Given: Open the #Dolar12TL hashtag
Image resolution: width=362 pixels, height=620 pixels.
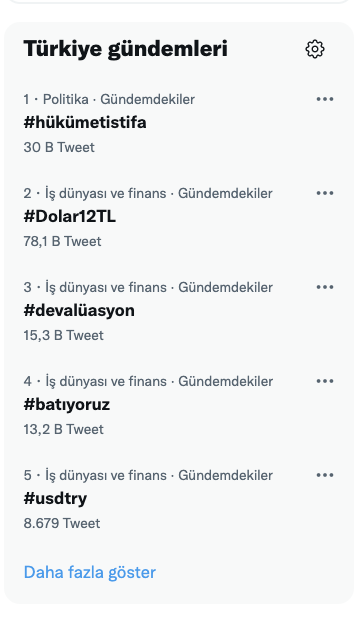Looking at the screenshot, I should click(x=70, y=216).
